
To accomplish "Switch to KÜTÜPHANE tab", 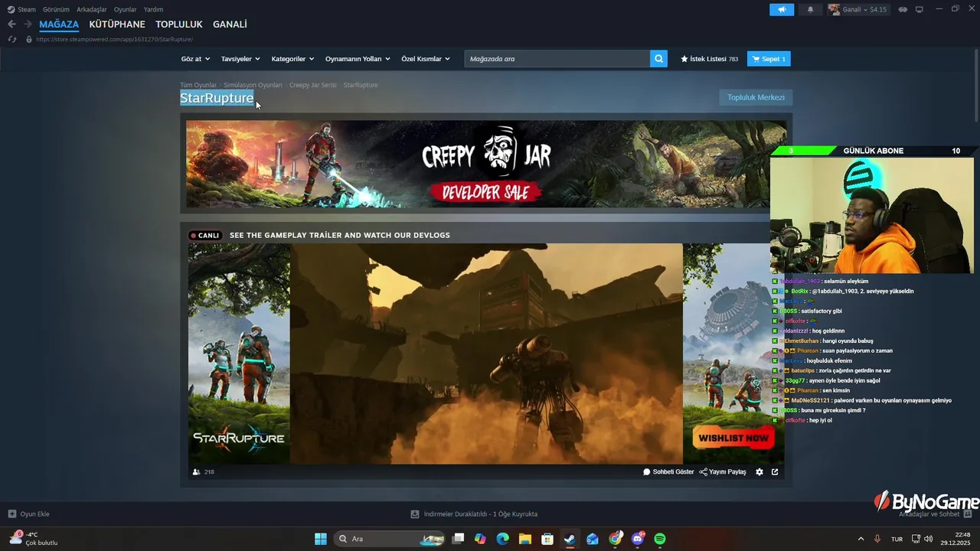I will (117, 24).
